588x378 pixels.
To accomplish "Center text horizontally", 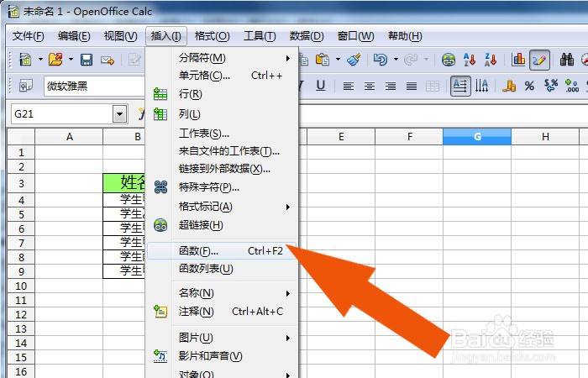I will pos(370,87).
